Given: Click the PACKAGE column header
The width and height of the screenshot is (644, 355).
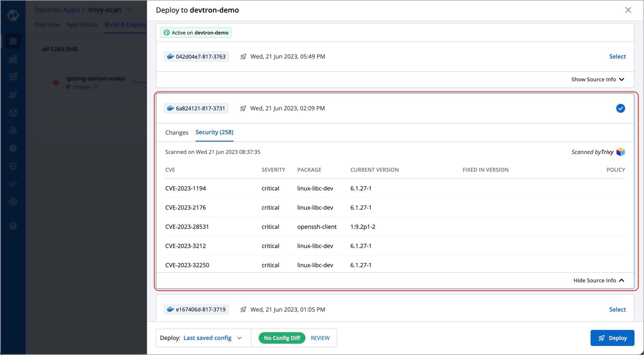Looking at the screenshot, I should coord(309,170).
